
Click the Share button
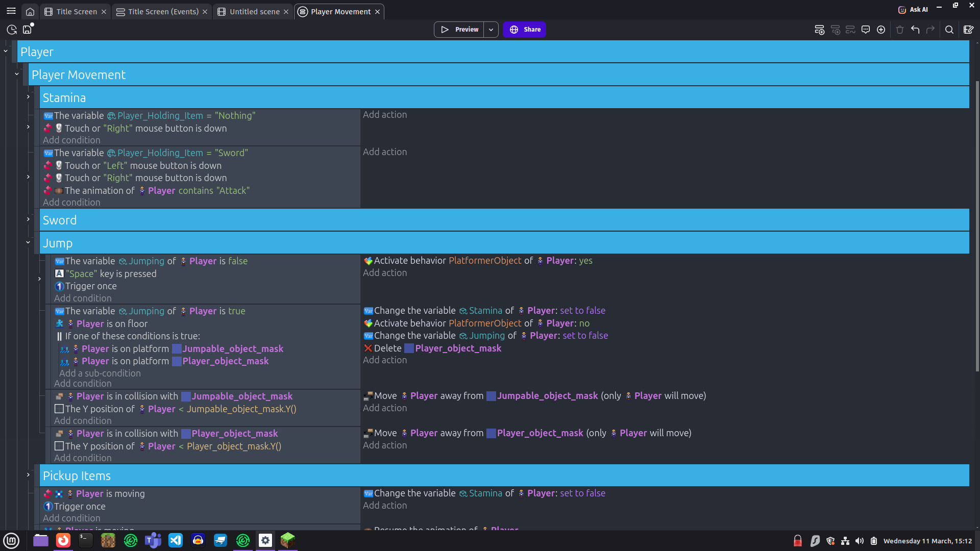click(x=525, y=30)
